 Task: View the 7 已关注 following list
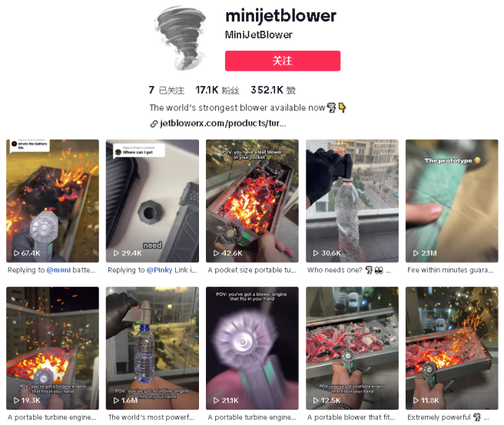(167, 90)
